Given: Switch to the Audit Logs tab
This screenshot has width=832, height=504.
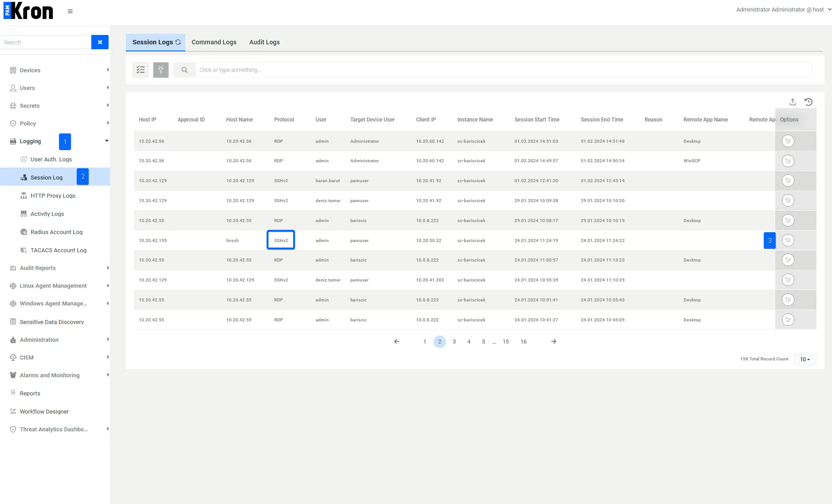Looking at the screenshot, I should point(264,42).
